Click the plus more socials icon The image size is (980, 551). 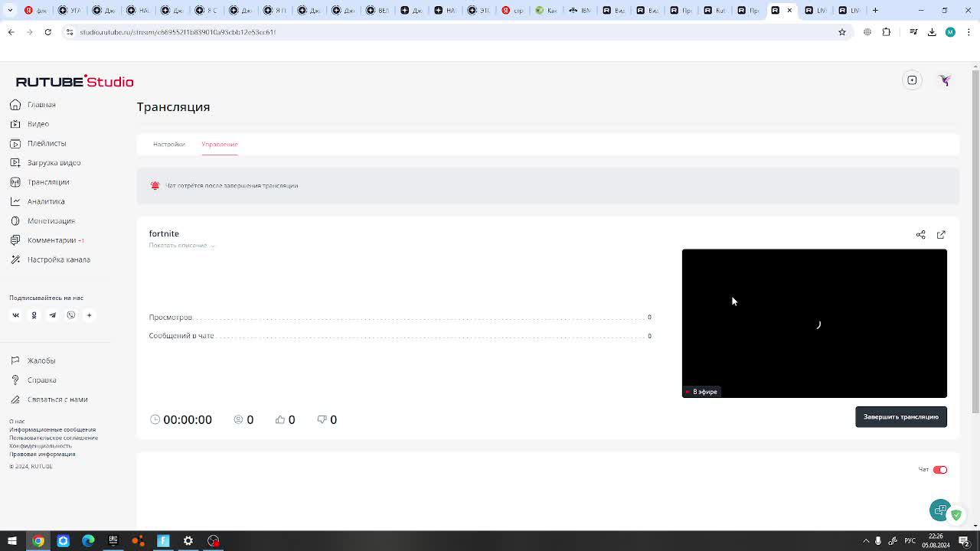89,315
